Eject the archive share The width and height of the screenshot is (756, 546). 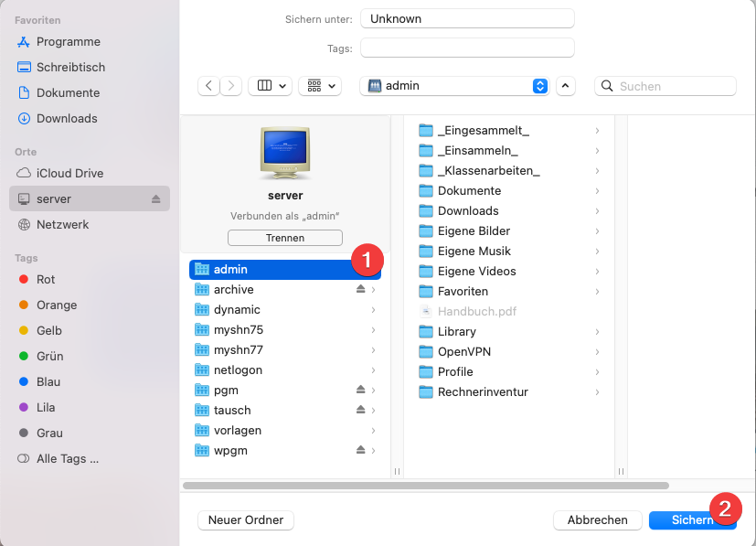[361, 289]
